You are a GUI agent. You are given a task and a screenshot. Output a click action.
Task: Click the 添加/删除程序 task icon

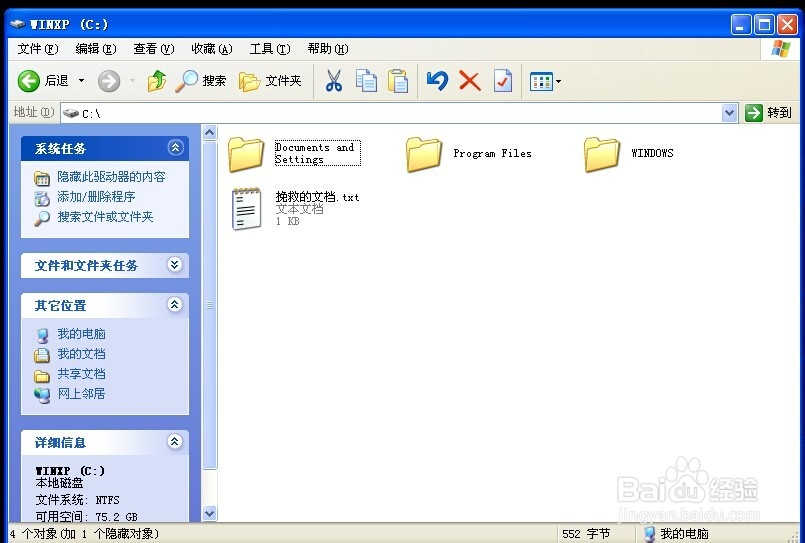(42, 198)
